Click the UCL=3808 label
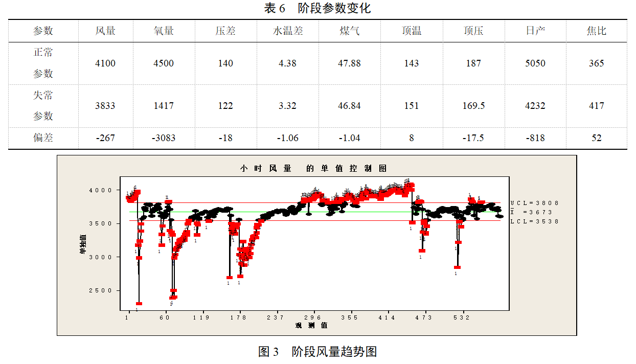636x364 pixels. (534, 203)
